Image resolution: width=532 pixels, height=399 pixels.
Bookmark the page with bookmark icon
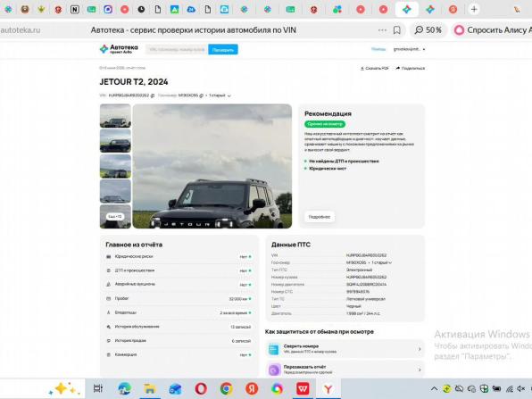tap(396, 30)
